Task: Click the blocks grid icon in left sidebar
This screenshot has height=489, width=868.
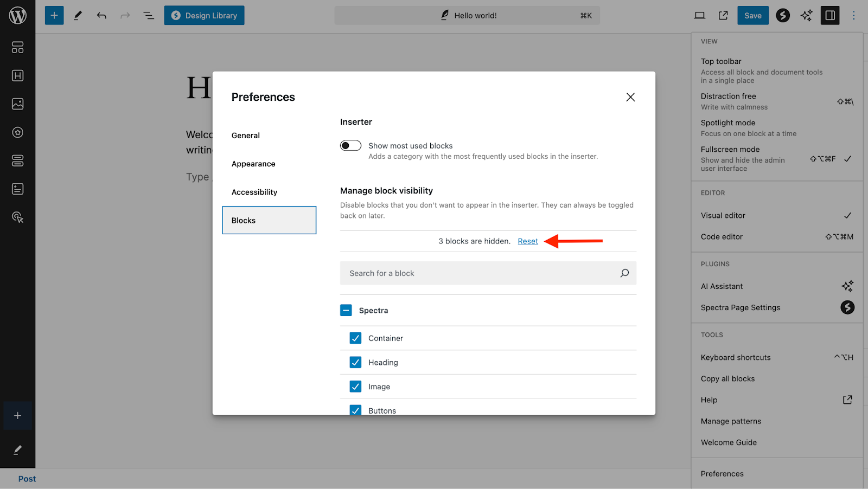Action: [17, 47]
